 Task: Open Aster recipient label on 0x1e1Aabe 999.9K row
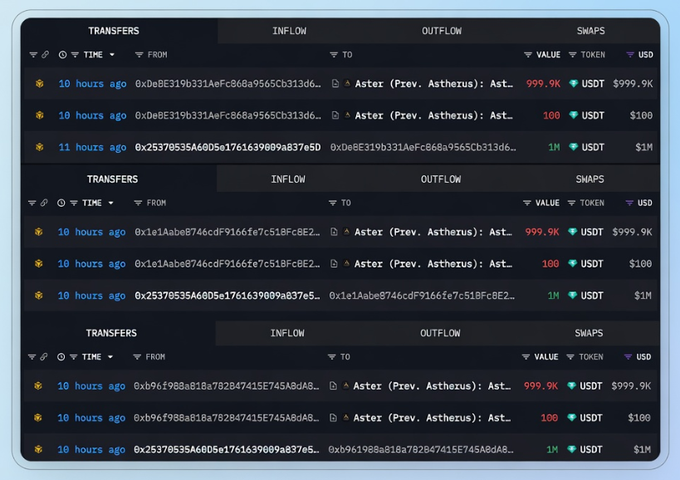[x=433, y=232]
